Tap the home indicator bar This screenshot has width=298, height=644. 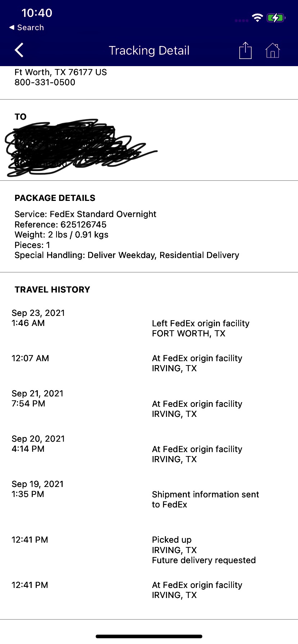[x=149, y=636]
